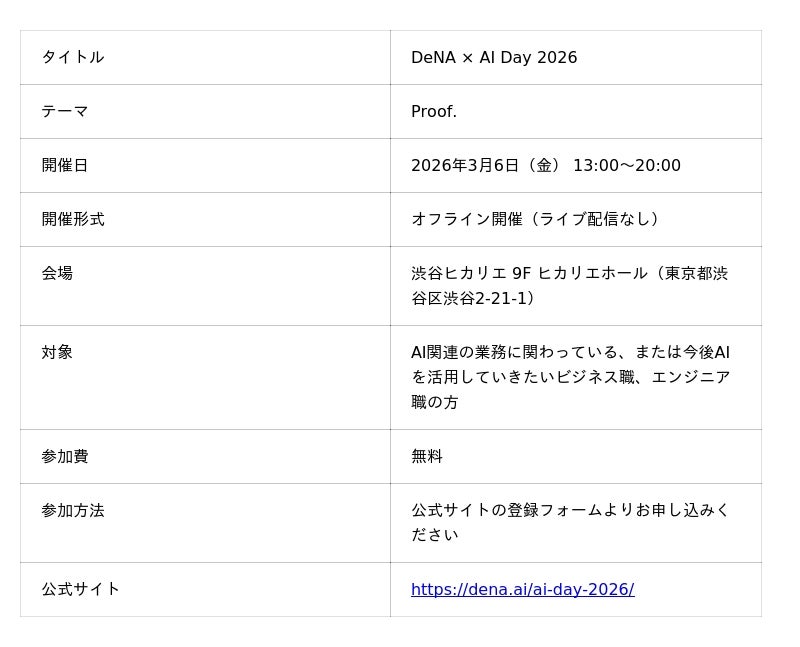800x647 pixels.
Task: Click the 会場 label cell
Action: click(x=57, y=273)
